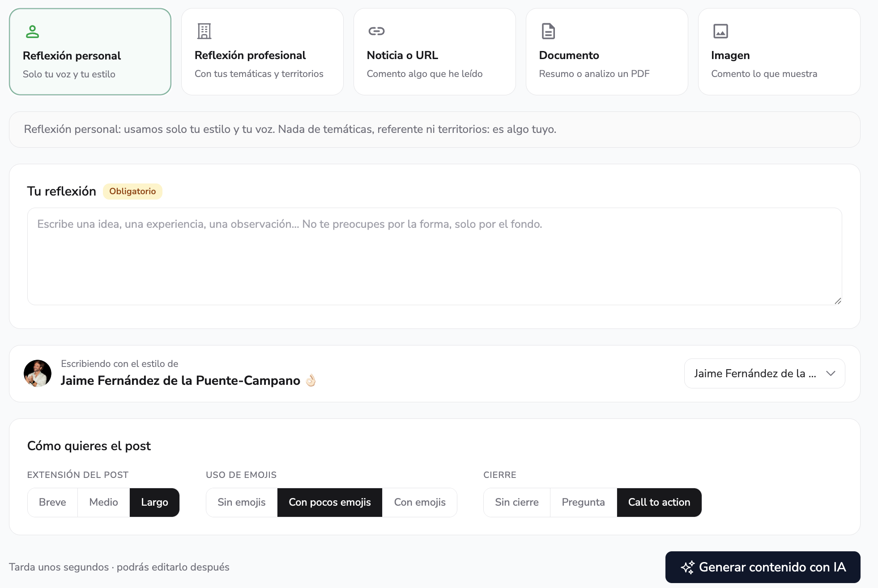This screenshot has width=878, height=588.
Task: Click the building icon for Reflexión profesional
Action: pos(204,31)
